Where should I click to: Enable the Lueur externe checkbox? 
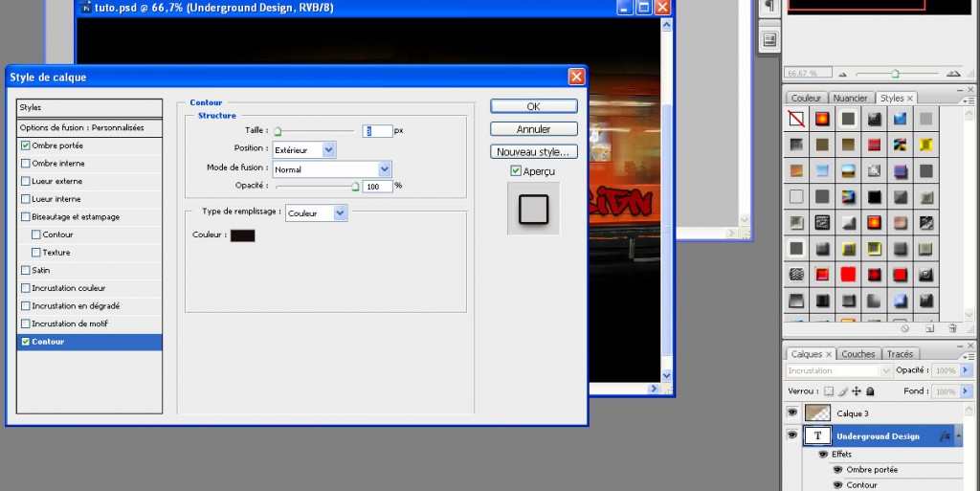click(25, 181)
